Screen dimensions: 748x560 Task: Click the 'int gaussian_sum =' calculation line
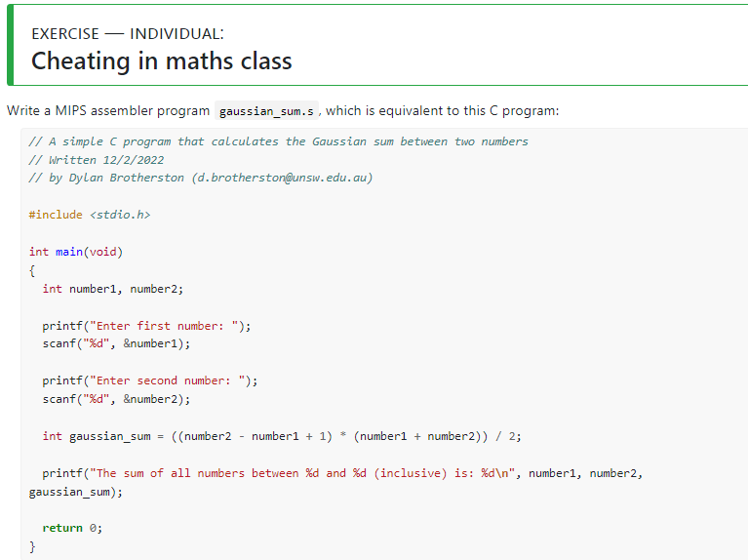282,436
